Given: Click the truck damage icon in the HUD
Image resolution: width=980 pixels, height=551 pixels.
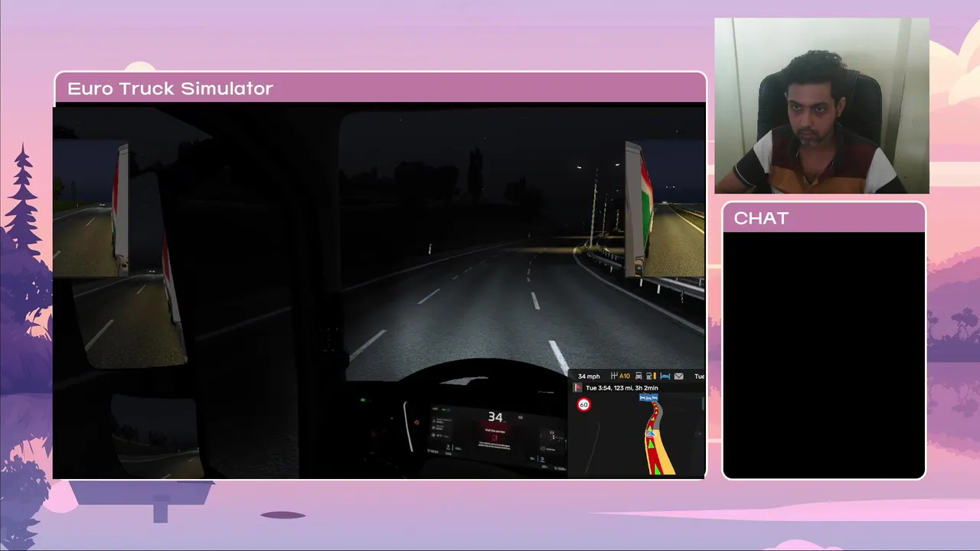Looking at the screenshot, I should 639,376.
